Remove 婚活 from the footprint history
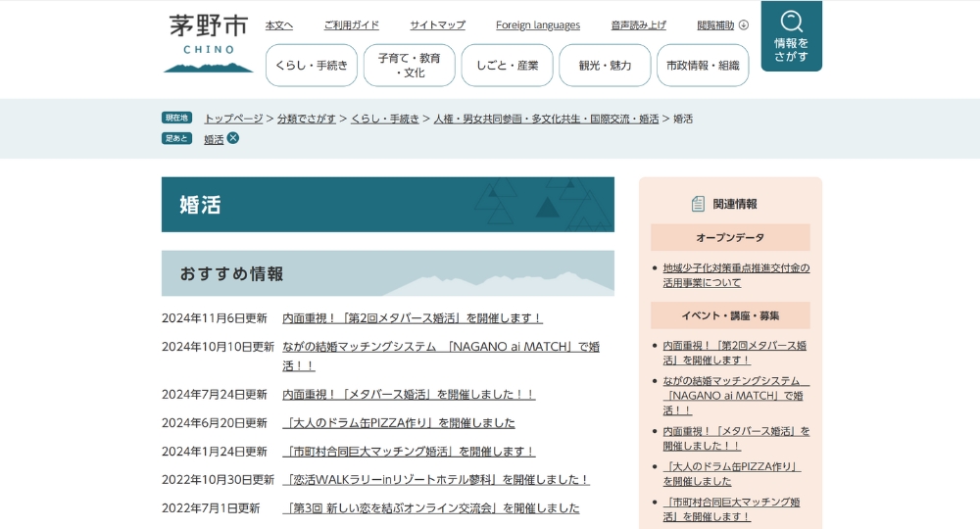This screenshot has width=980, height=529. 233,138
